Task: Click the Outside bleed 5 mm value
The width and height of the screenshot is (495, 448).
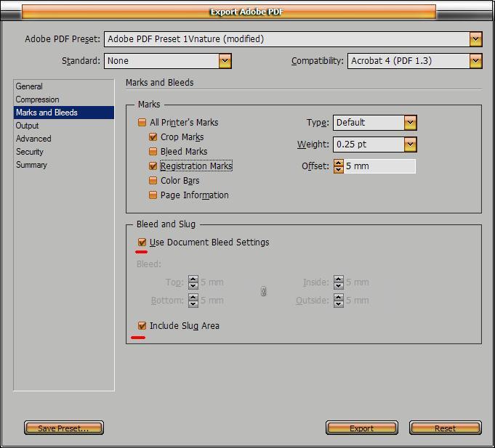Action: point(358,301)
